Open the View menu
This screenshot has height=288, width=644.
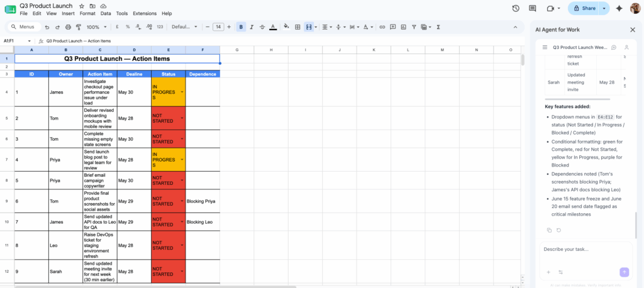tap(52, 14)
